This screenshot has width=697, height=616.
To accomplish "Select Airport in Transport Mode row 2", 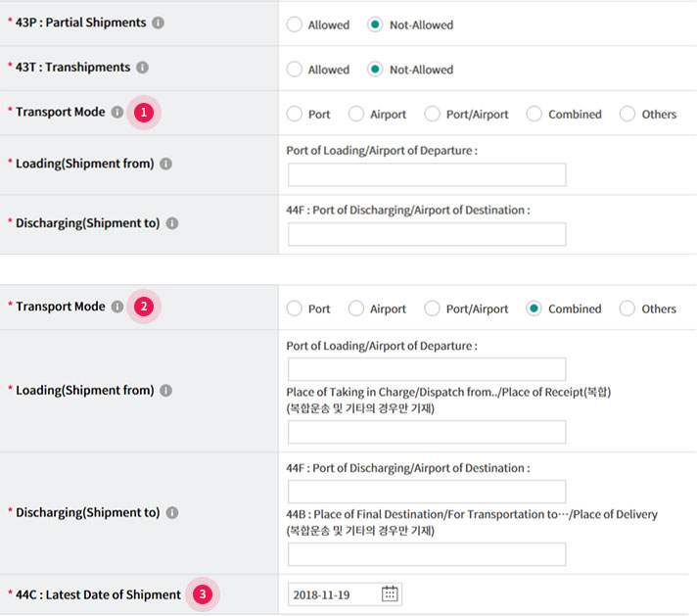I will (x=356, y=308).
